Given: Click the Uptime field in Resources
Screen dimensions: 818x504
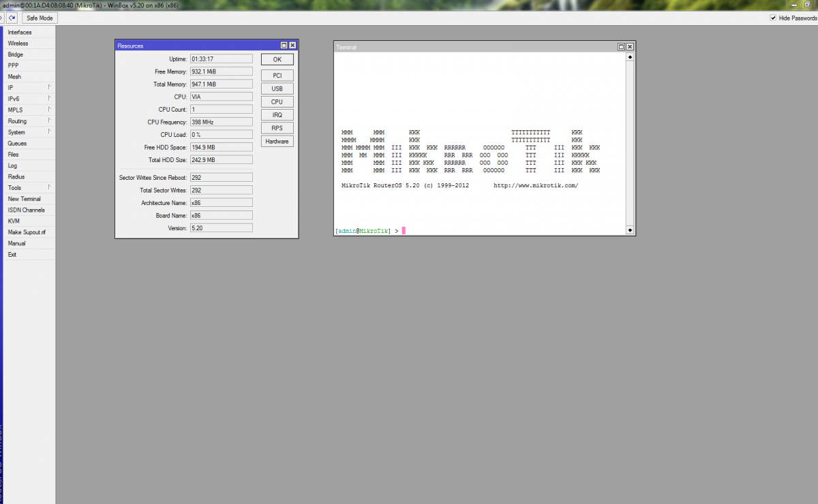Looking at the screenshot, I should pyautogui.click(x=221, y=59).
